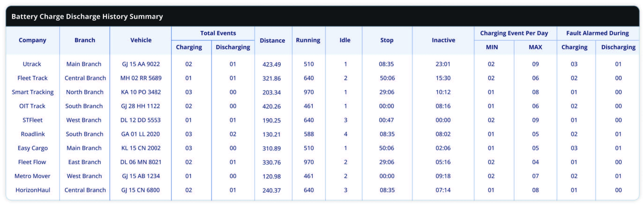The width and height of the screenshot is (644, 205).
Task: Click Discharging header under Fault Alarmed During
Action: click(618, 47)
